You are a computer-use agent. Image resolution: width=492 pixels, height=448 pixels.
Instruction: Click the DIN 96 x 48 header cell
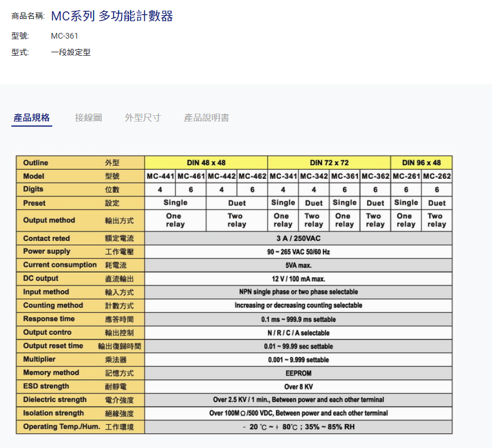[421, 163]
